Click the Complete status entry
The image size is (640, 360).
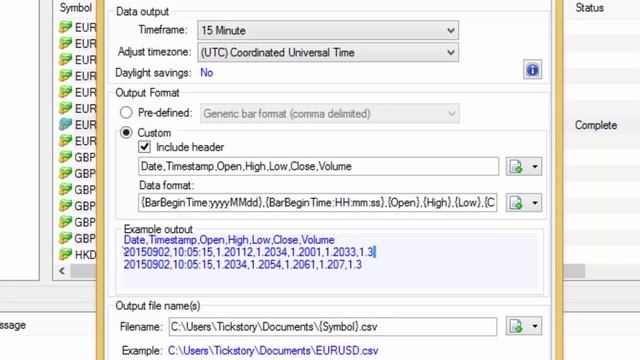tap(596, 125)
